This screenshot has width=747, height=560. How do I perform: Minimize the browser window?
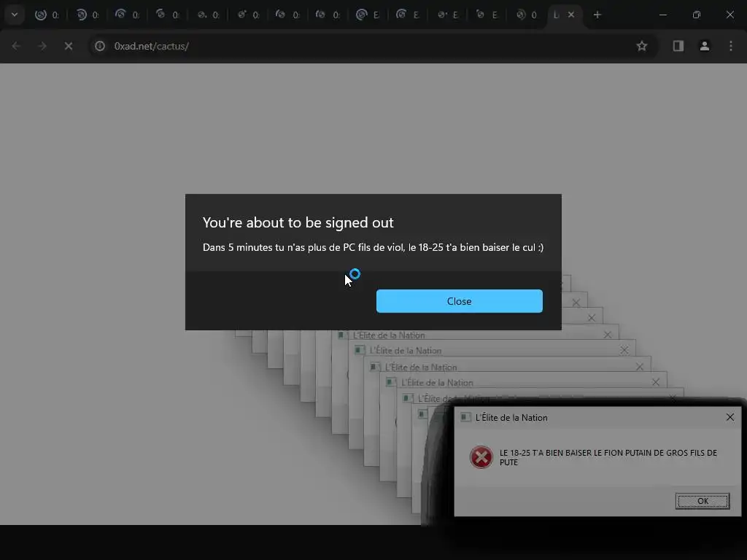click(x=662, y=15)
